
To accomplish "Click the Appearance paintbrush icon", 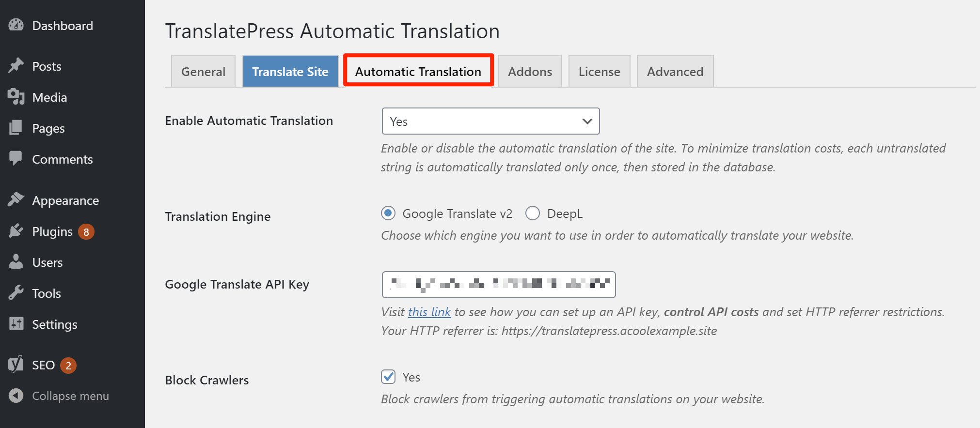I will click(16, 200).
